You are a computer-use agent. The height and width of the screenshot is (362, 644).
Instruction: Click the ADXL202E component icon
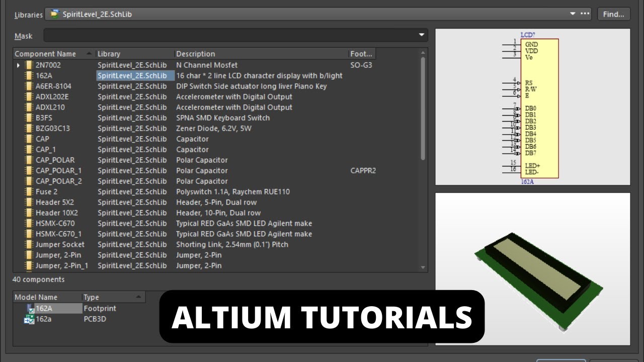pyautogui.click(x=29, y=97)
